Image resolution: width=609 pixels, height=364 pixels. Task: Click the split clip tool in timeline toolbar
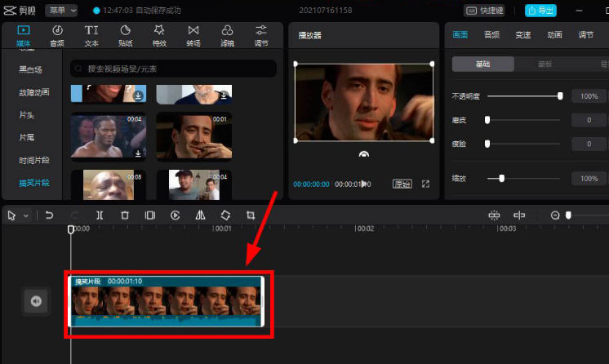pyautogui.click(x=99, y=215)
